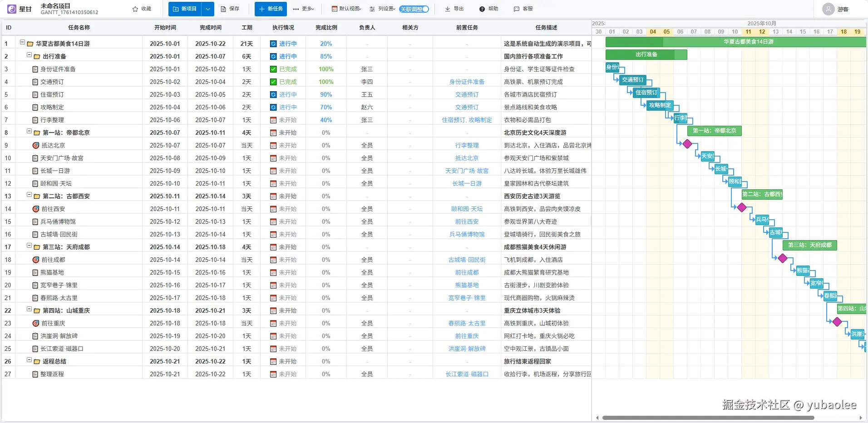This screenshot has width=868, height=423.
Task: Click the milestone icon of 前往成都
Action: coord(36,260)
